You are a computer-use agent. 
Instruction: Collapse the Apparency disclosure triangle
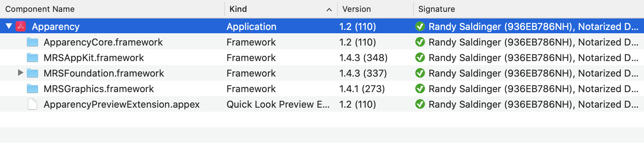[9, 26]
